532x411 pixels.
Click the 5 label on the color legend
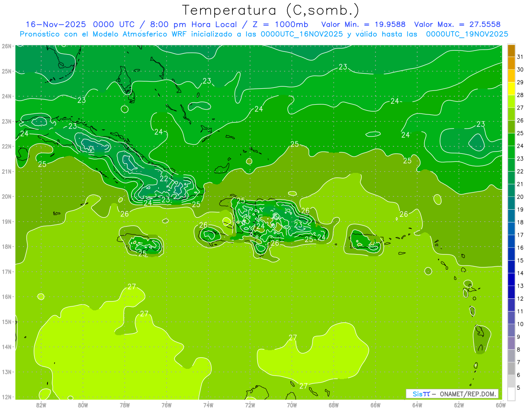pyautogui.click(x=519, y=388)
